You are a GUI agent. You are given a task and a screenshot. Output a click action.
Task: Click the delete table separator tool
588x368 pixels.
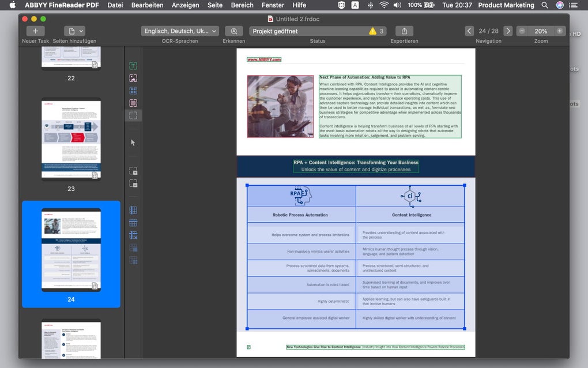[133, 235]
